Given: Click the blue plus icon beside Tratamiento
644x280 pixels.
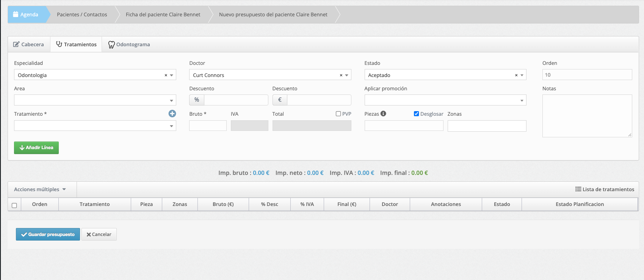Looking at the screenshot, I should point(172,113).
